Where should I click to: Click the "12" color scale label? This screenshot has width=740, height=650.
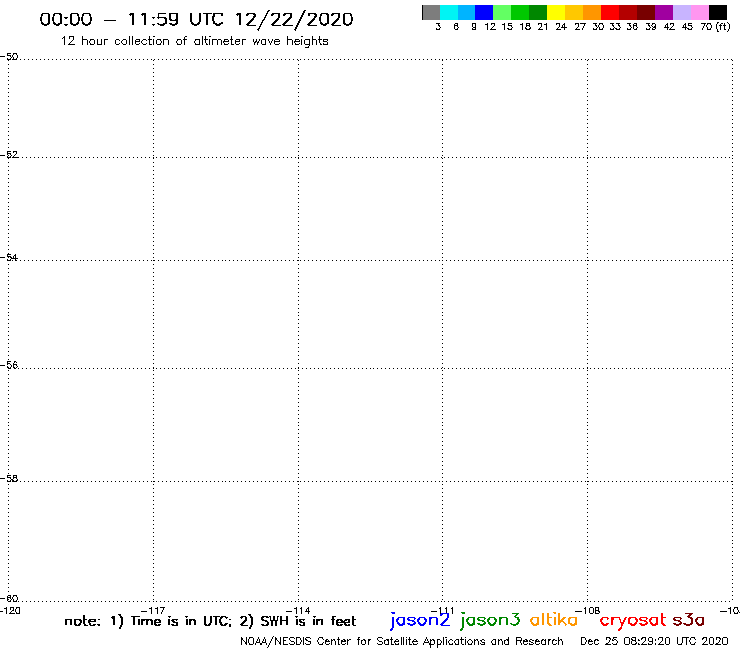490,27
